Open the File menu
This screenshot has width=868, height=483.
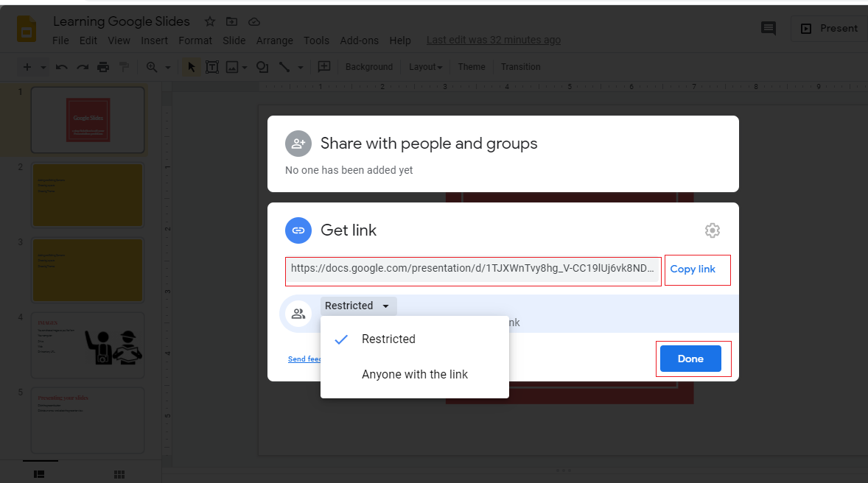click(60, 40)
